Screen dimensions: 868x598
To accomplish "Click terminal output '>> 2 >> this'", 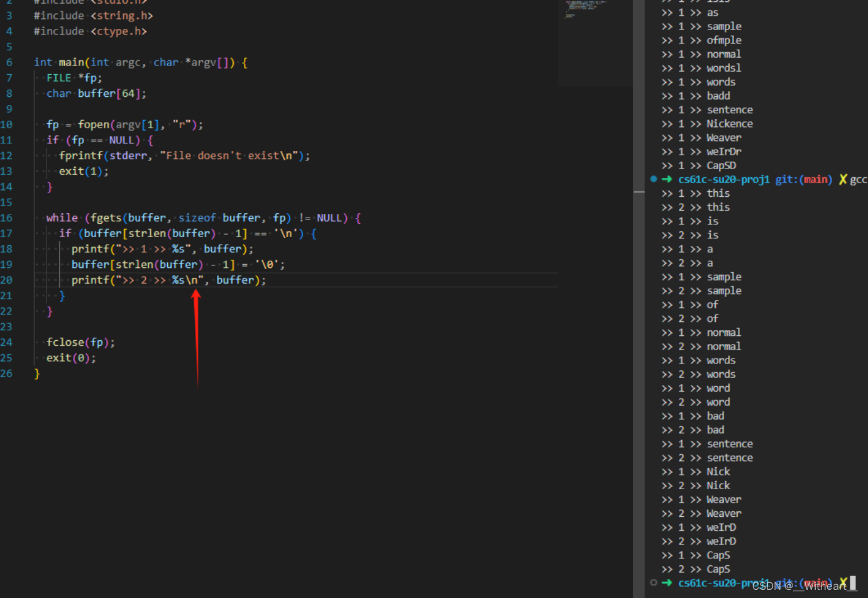I will pos(696,207).
